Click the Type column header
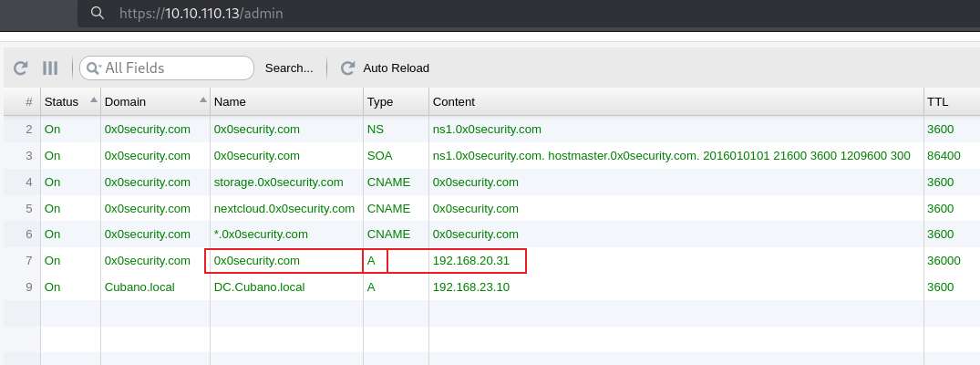 click(379, 102)
